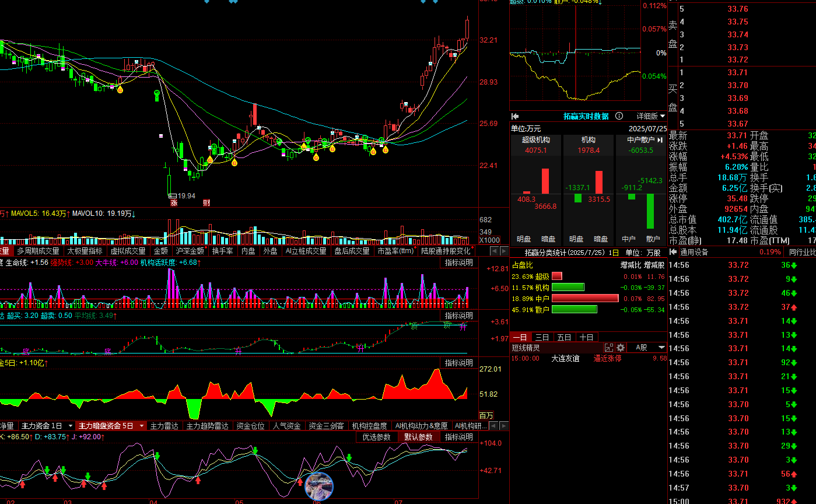816x504 pixels.
Task: Click the 同行业比 link
Action: [802, 252]
